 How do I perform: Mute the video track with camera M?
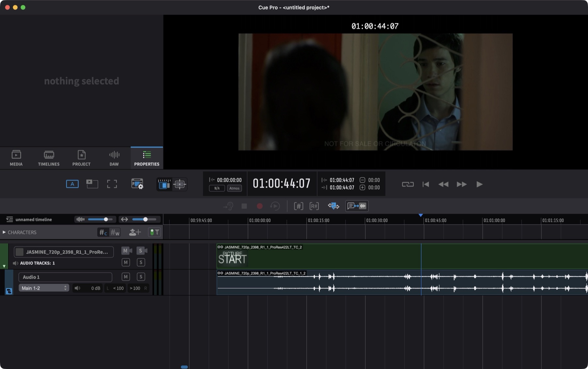[x=126, y=251]
